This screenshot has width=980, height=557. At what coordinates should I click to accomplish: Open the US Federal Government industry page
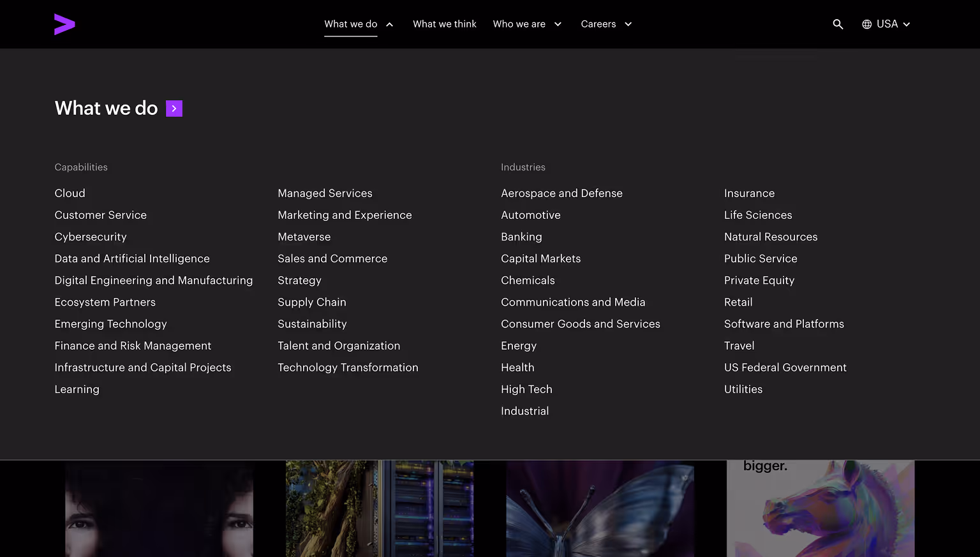click(x=785, y=368)
